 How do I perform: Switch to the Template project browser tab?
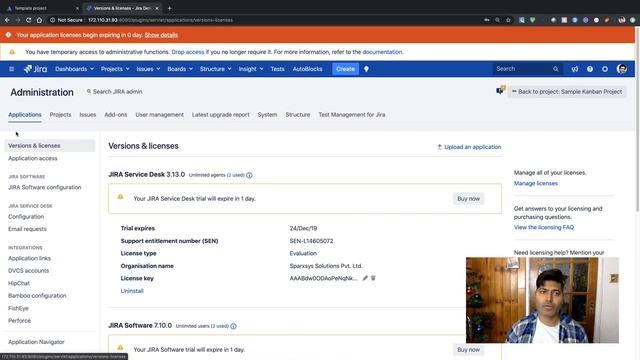point(42,8)
